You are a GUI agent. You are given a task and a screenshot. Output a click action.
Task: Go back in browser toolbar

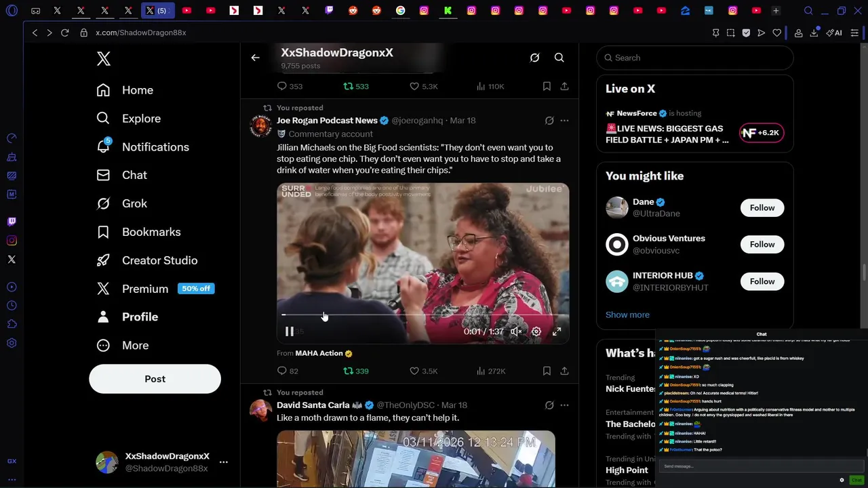click(x=35, y=33)
